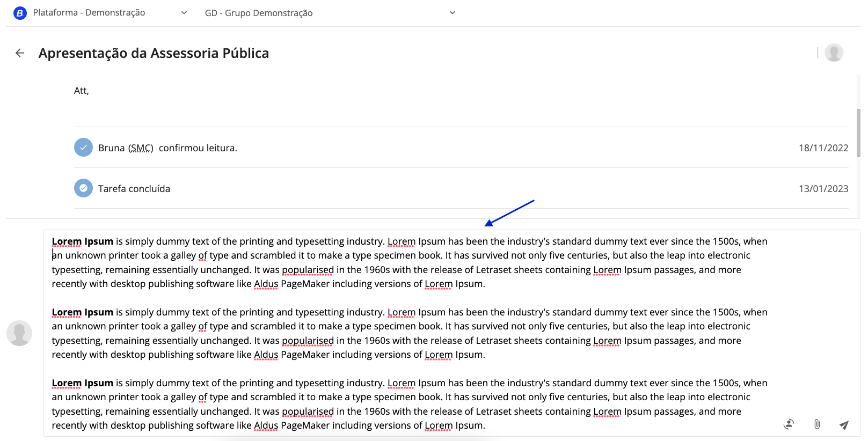
Task: Click the 18/11/2022 date
Action: click(823, 148)
